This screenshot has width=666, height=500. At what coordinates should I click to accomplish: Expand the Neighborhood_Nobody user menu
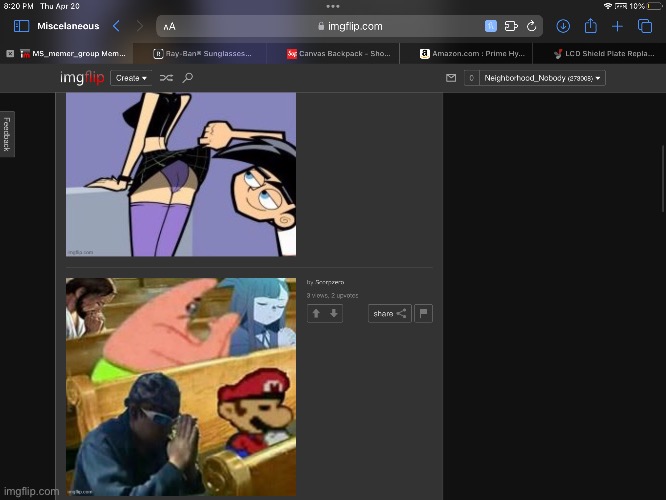tap(542, 78)
